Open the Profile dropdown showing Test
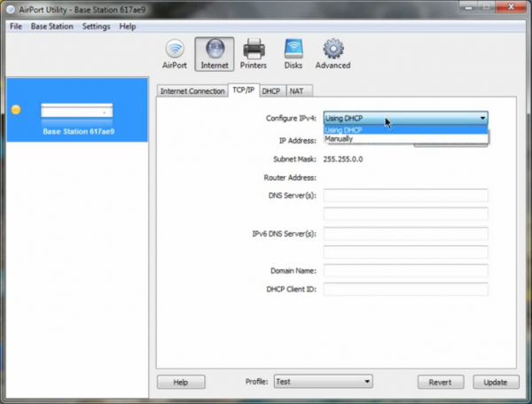The height and width of the screenshot is (404, 532). point(324,382)
